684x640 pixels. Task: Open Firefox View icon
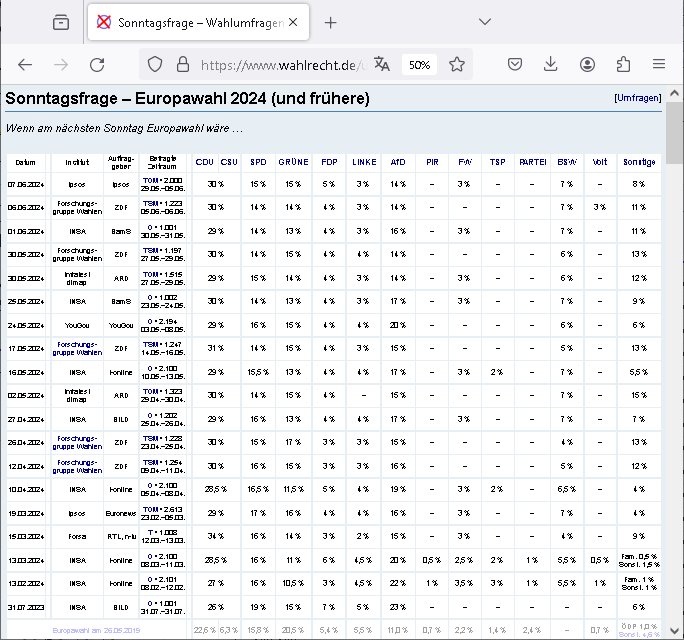pos(61,22)
